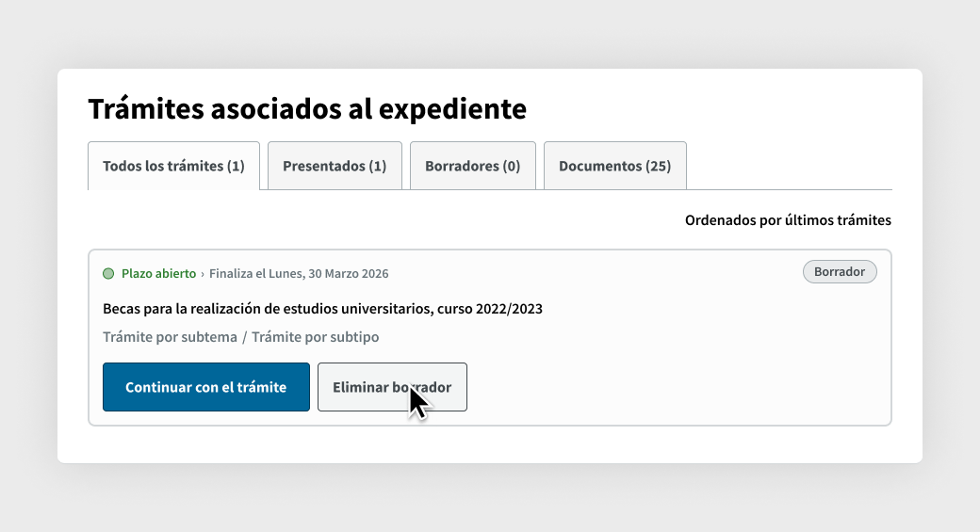The height and width of the screenshot is (532, 980).
Task: Switch to the Todos los trámites tab
Action: (x=173, y=166)
